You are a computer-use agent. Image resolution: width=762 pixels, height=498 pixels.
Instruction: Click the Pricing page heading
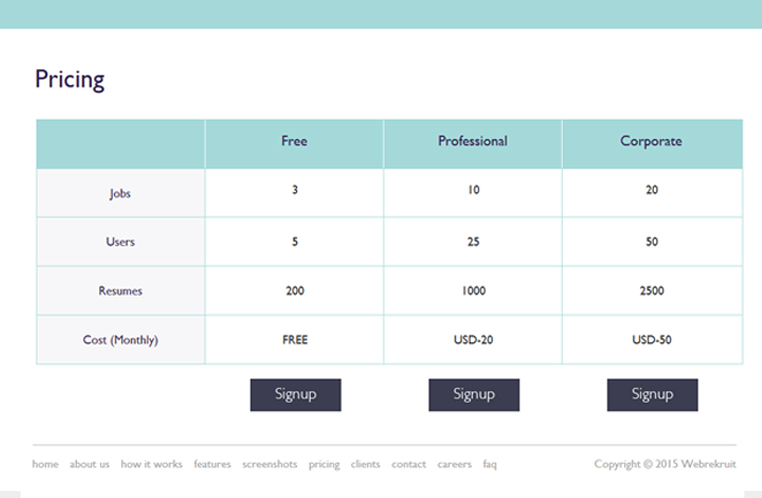70,80
